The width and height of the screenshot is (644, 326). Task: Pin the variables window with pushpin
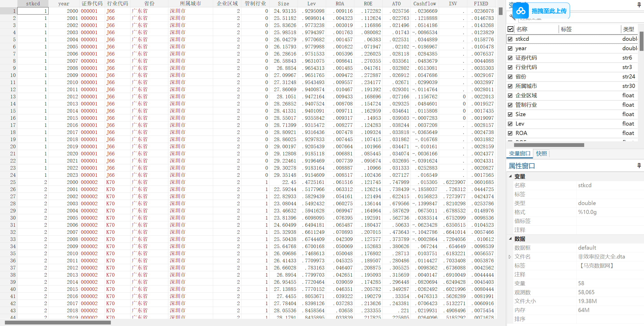coord(639,5)
